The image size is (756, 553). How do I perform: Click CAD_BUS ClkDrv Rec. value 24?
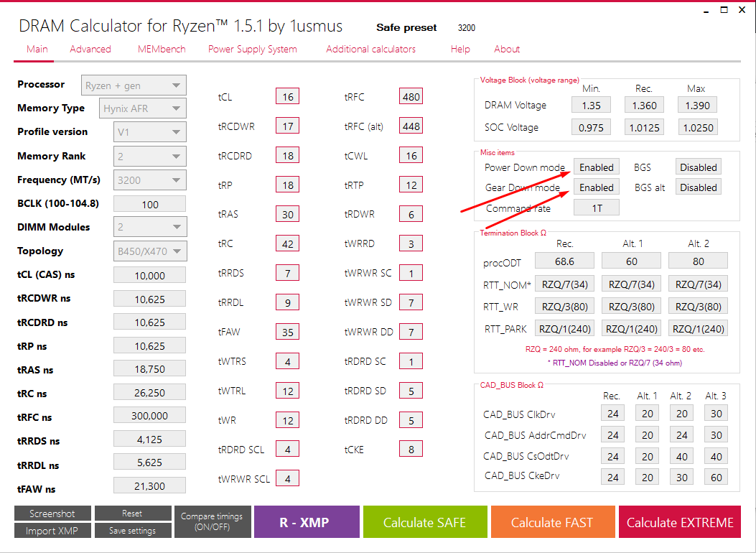(x=613, y=413)
